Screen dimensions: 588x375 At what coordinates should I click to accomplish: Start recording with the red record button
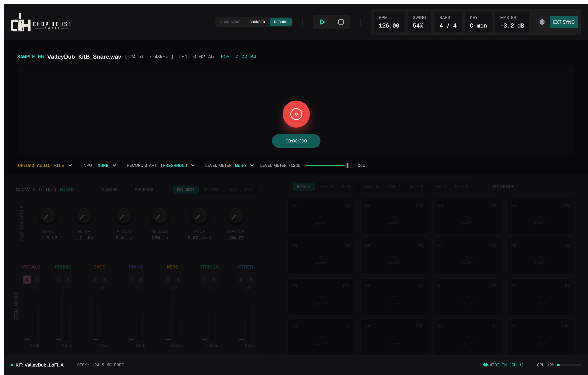click(x=296, y=114)
